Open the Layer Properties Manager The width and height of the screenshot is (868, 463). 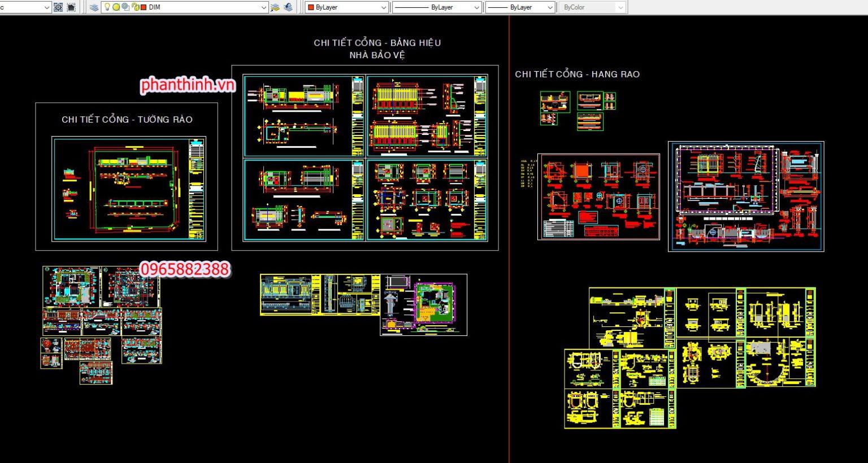94,7
